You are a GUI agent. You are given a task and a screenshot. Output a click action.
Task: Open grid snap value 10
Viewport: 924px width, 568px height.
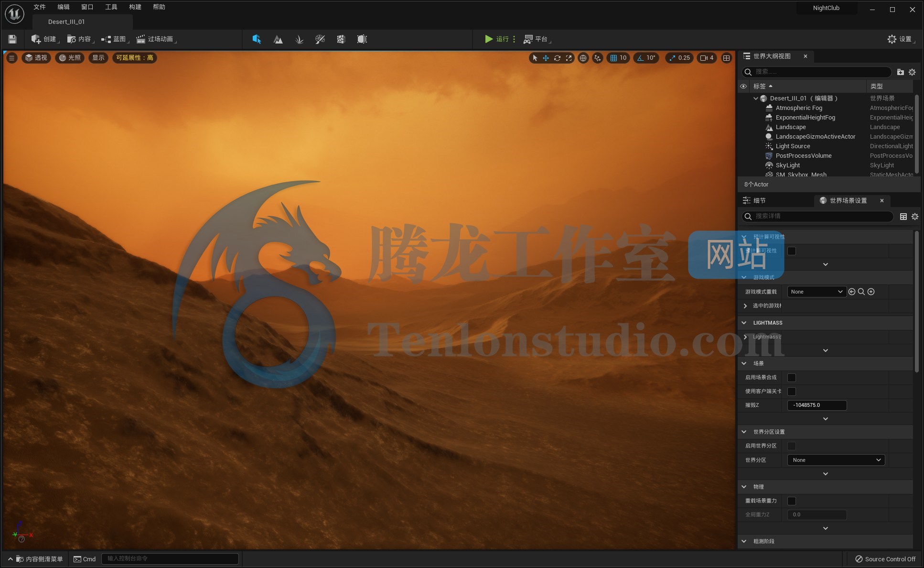click(x=623, y=58)
